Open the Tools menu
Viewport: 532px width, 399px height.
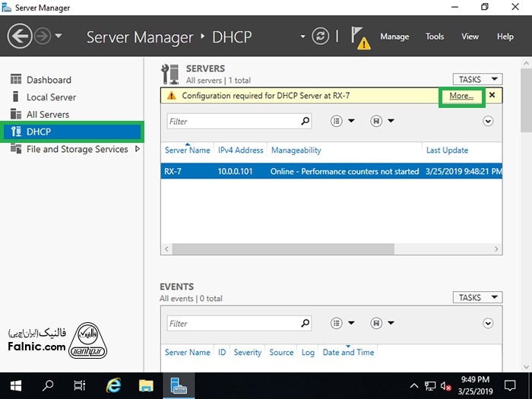[435, 36]
